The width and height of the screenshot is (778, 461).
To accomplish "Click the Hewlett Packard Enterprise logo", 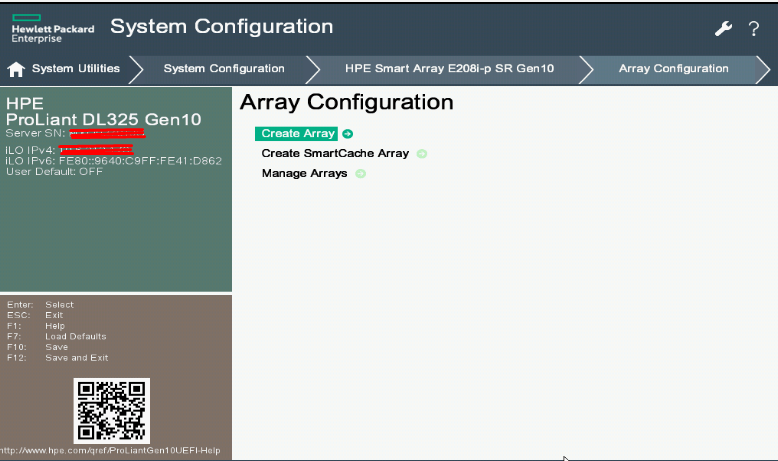I will pyautogui.click(x=52, y=28).
